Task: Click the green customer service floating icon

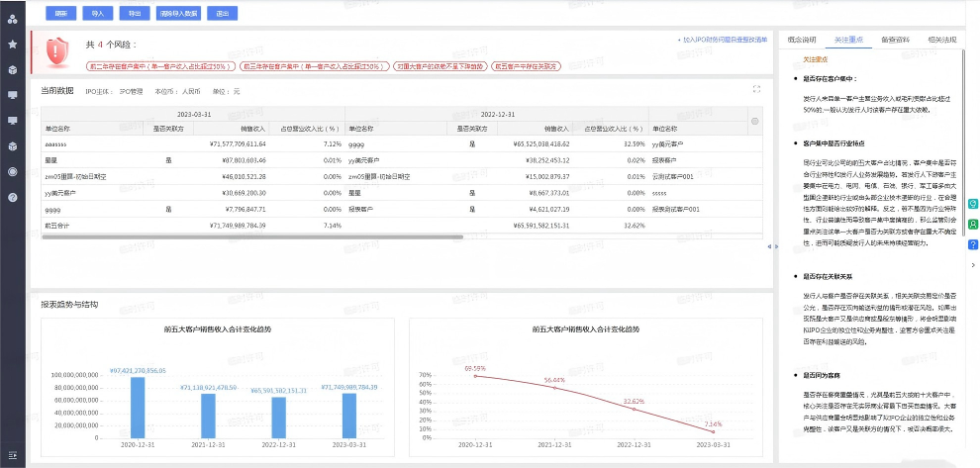Action: coord(973,225)
